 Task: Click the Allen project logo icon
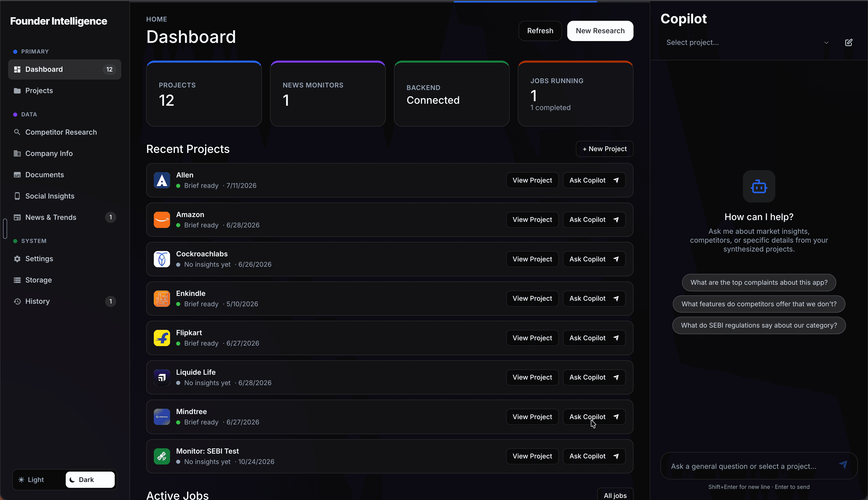coord(162,180)
